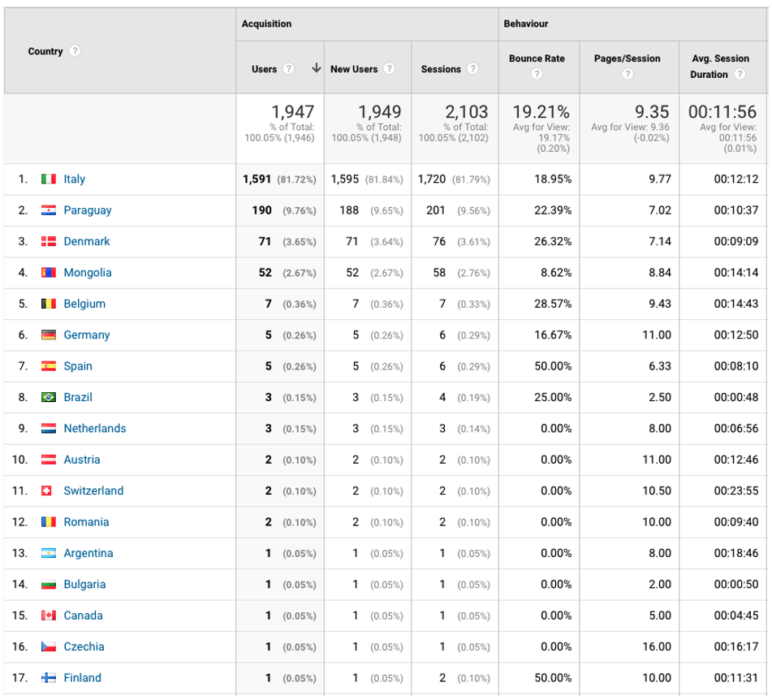Sort by Bounce Rate column header

point(537,58)
